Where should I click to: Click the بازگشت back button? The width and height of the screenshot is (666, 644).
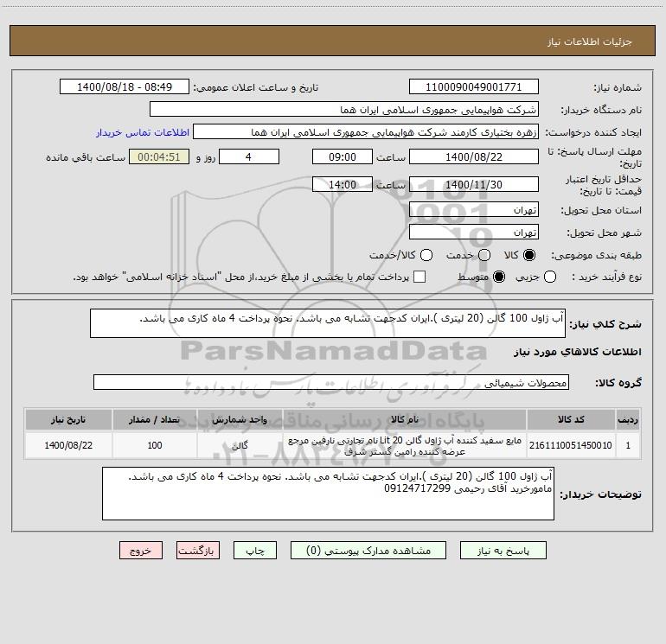point(198,550)
